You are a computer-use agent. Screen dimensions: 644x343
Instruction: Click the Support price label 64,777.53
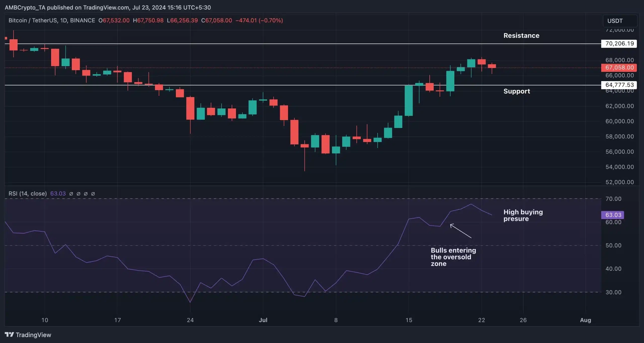click(619, 85)
